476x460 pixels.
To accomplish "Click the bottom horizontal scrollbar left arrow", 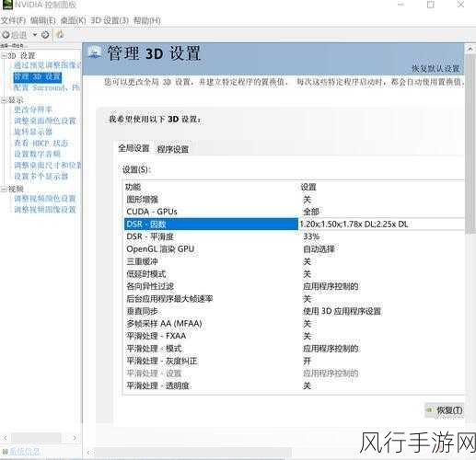I will (88, 453).
